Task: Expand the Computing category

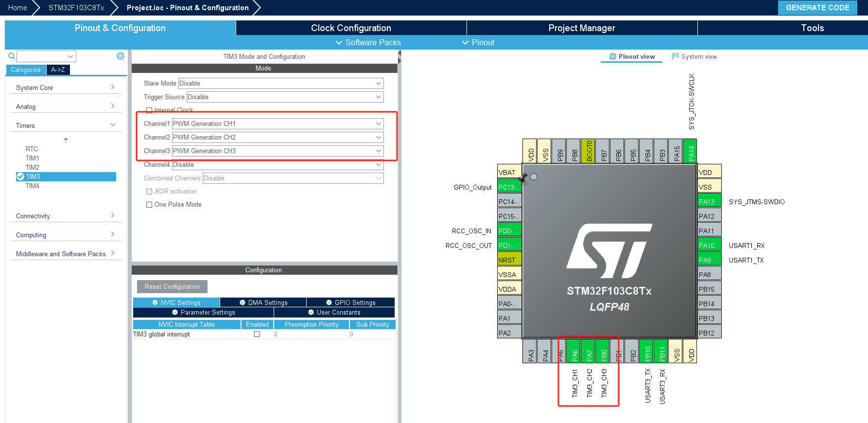Action: (66, 235)
